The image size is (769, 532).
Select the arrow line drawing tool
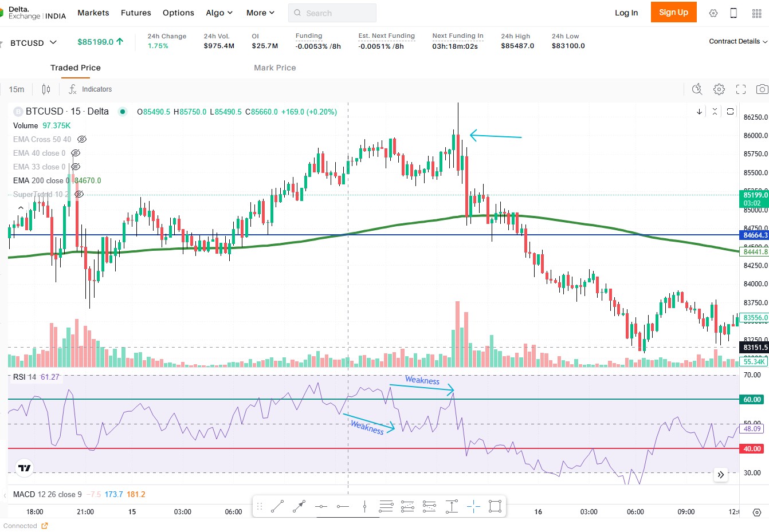299,506
